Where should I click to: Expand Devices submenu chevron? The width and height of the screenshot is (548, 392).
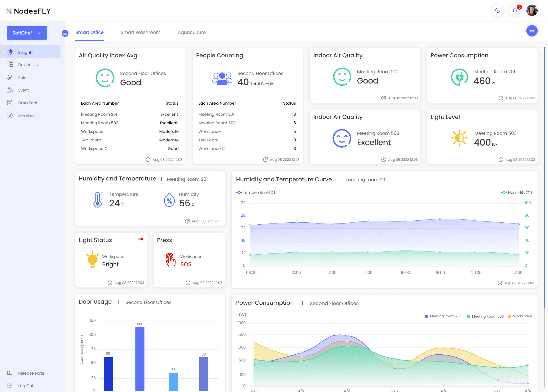point(38,65)
